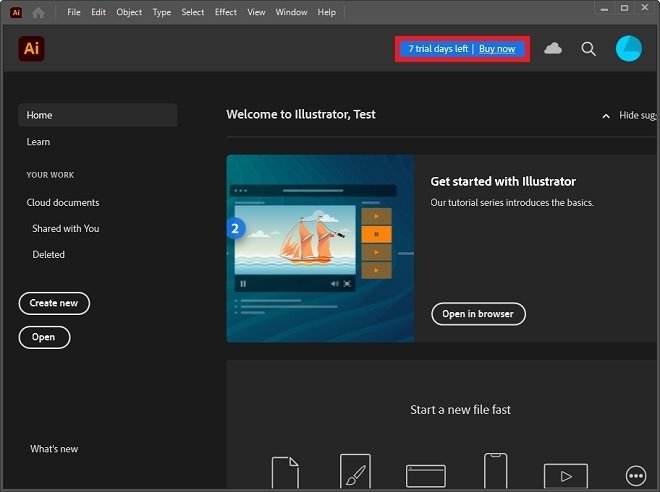Click 'Our tutorial series introduces the basics.' text
660x492 pixels.
(512, 202)
